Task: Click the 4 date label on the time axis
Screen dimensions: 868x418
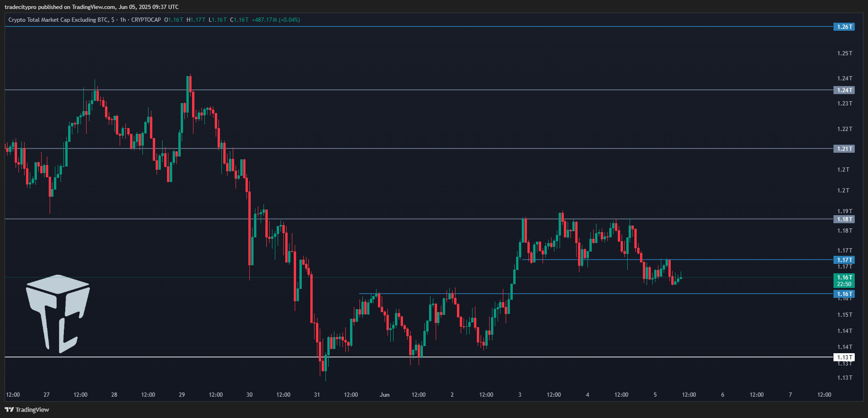Action: (x=587, y=394)
